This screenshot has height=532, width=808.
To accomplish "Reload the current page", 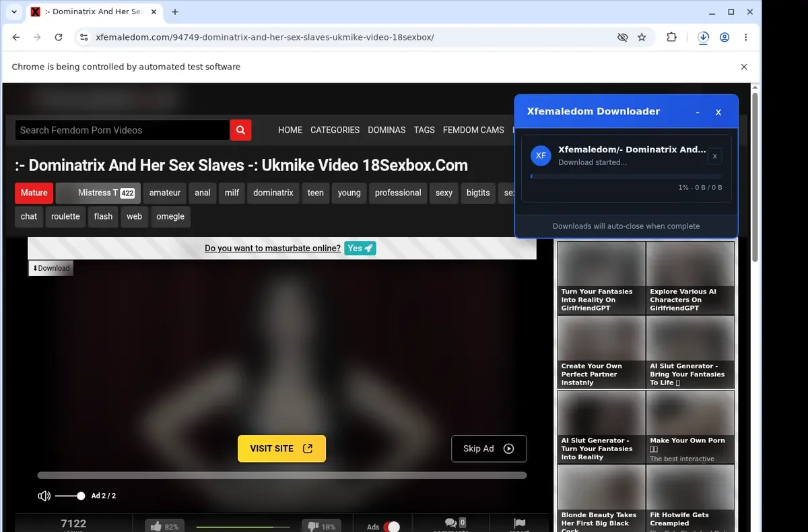I will click(x=59, y=37).
